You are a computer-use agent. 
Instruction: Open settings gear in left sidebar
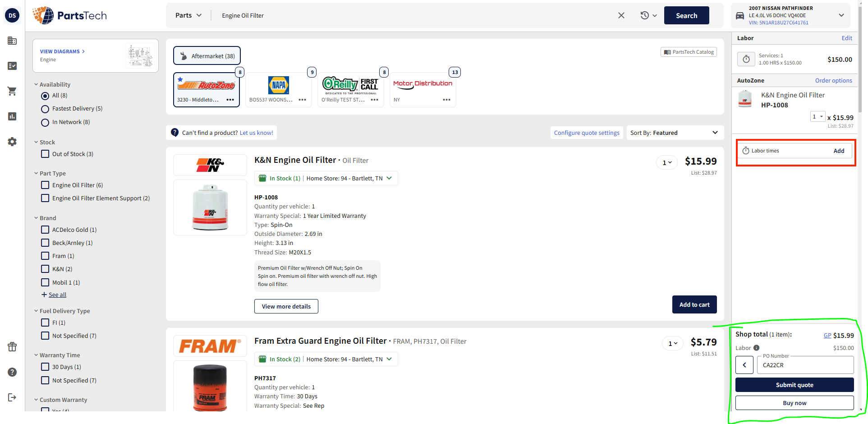pos(12,142)
